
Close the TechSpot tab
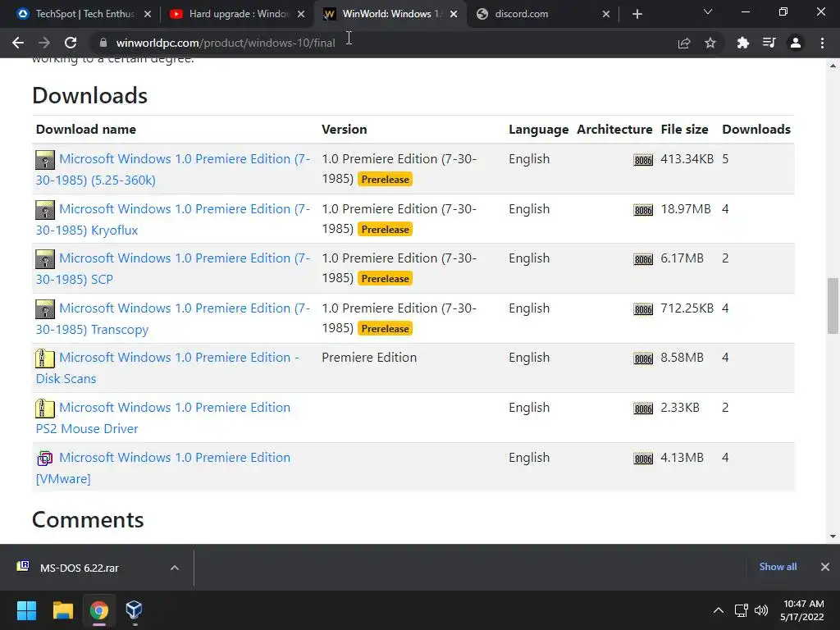click(148, 14)
